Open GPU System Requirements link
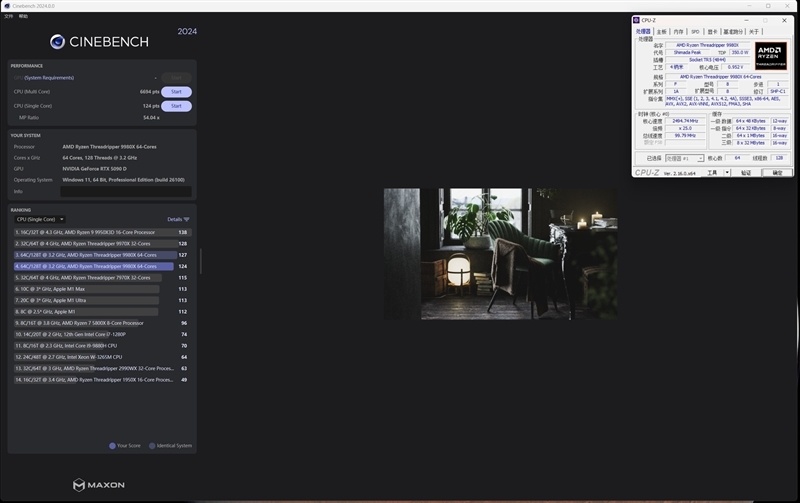The height and width of the screenshot is (503, 800). click(x=48, y=77)
